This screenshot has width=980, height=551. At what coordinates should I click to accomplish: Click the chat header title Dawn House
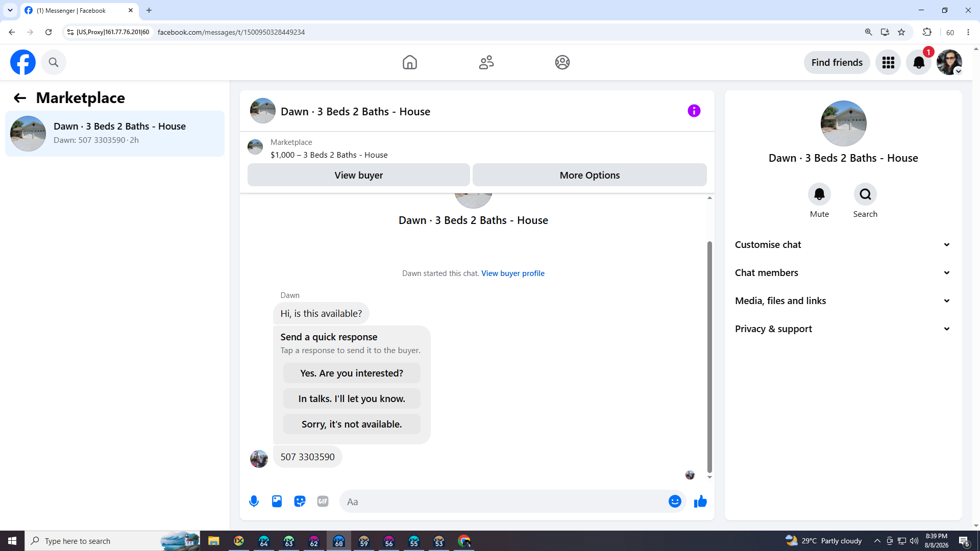point(355,112)
